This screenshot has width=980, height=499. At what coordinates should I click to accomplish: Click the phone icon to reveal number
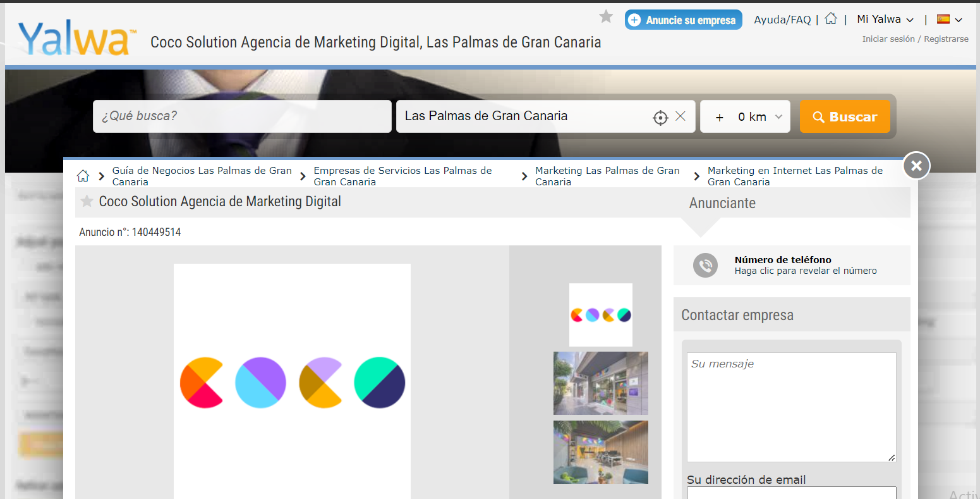coord(705,265)
